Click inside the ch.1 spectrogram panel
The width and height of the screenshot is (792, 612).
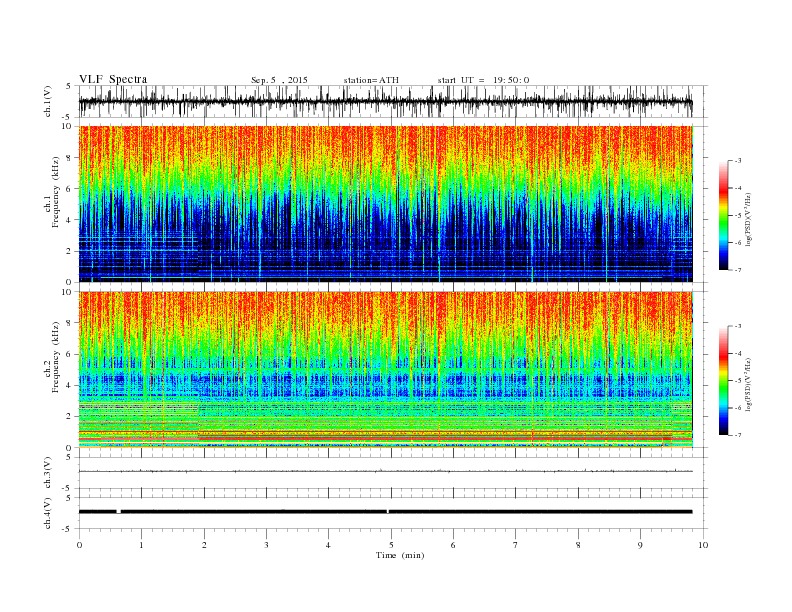click(385, 204)
